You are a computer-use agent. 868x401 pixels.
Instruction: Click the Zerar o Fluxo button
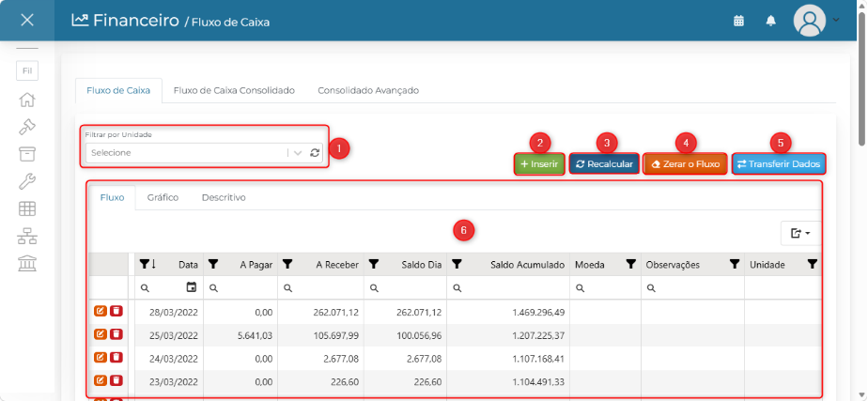(686, 164)
